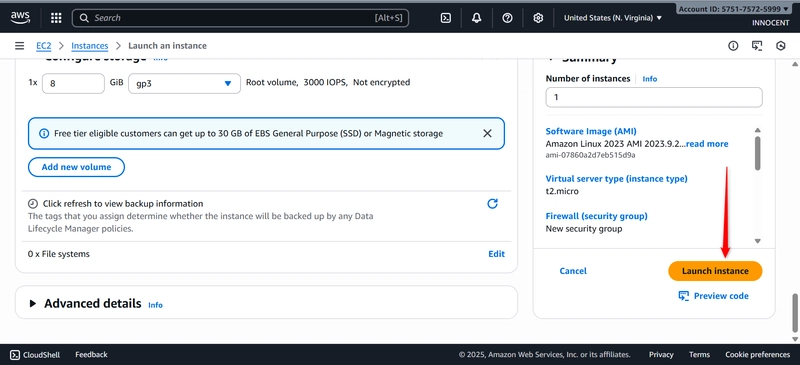Go to the Instances breadcrumb

click(x=90, y=46)
